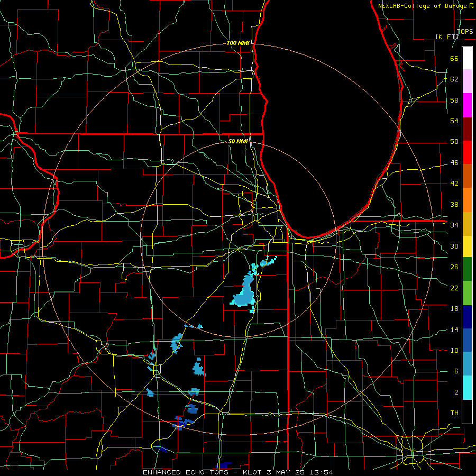Screen dimensions: 476x476
Task: Click the 50 NMI range ring label
Action: [238, 141]
